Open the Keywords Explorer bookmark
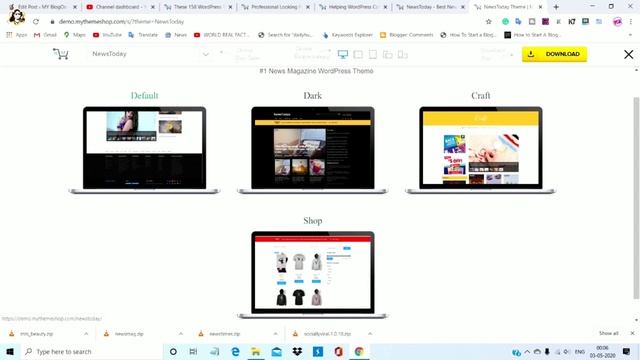This screenshot has height=360, width=640. (x=347, y=35)
